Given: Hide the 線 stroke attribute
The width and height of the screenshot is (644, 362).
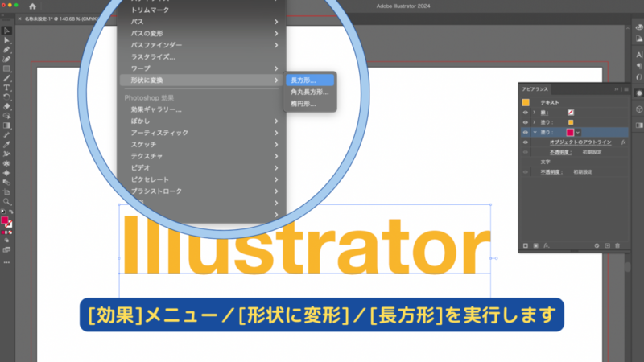Looking at the screenshot, I should click(526, 113).
